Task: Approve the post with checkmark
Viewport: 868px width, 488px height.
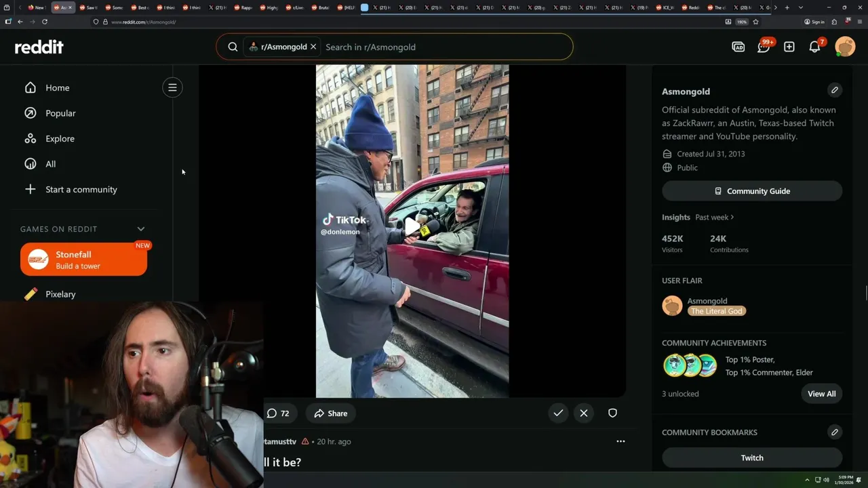Action: pyautogui.click(x=558, y=413)
